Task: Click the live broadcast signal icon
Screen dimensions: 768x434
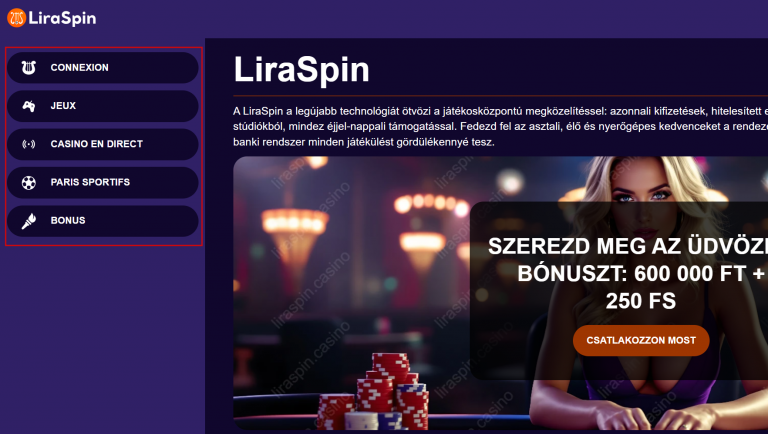Action: pos(29,144)
